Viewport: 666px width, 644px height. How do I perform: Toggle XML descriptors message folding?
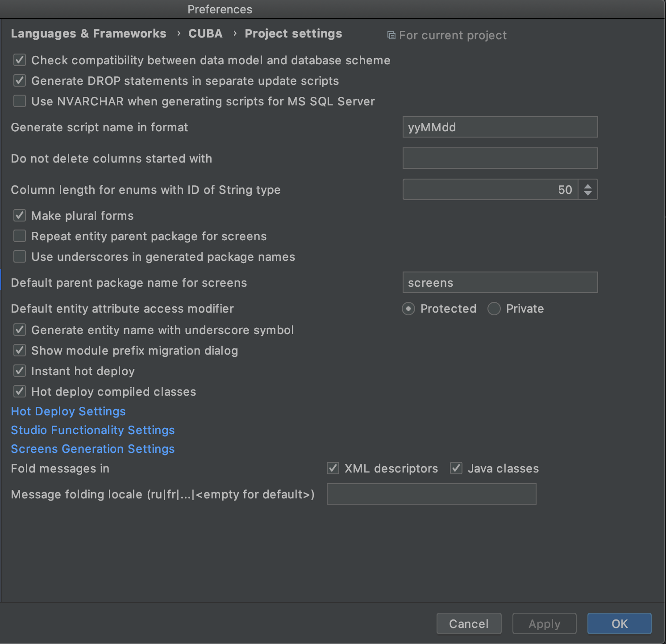tap(333, 468)
